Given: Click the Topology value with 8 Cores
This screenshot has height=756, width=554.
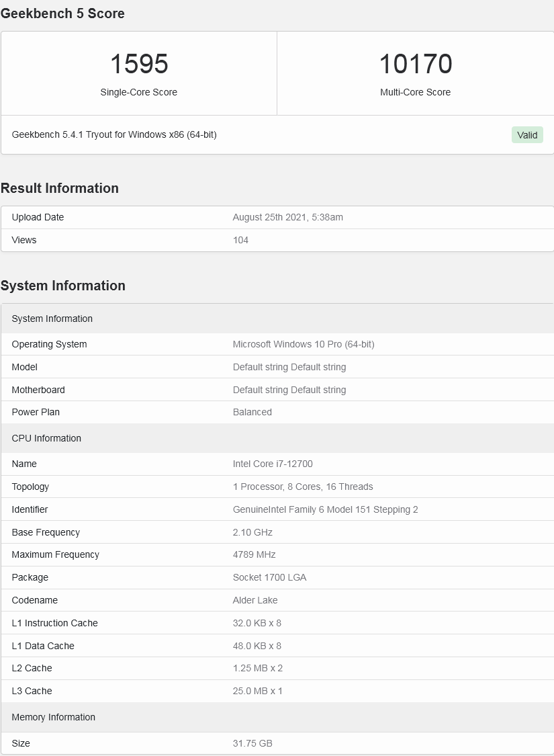Looking at the screenshot, I should (x=303, y=487).
